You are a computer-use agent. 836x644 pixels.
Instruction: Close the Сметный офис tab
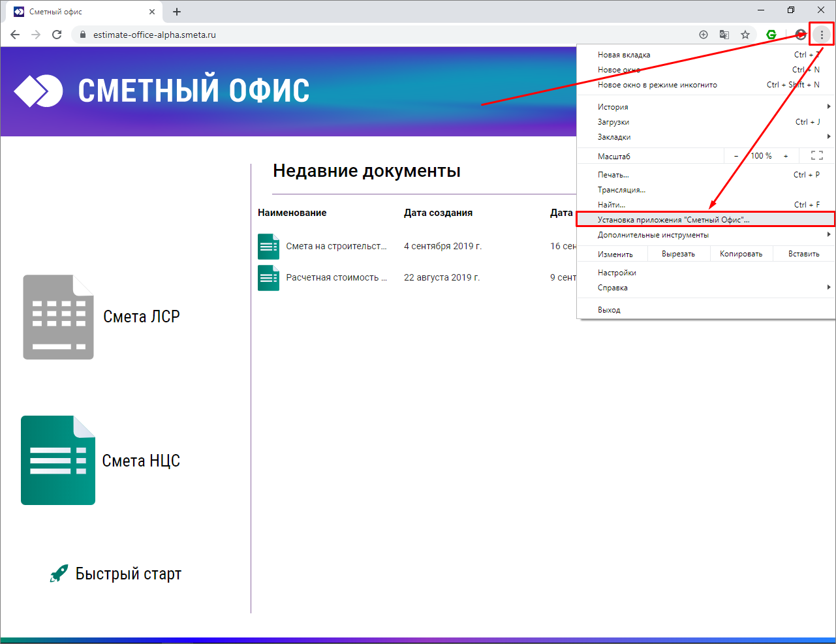[x=152, y=12]
